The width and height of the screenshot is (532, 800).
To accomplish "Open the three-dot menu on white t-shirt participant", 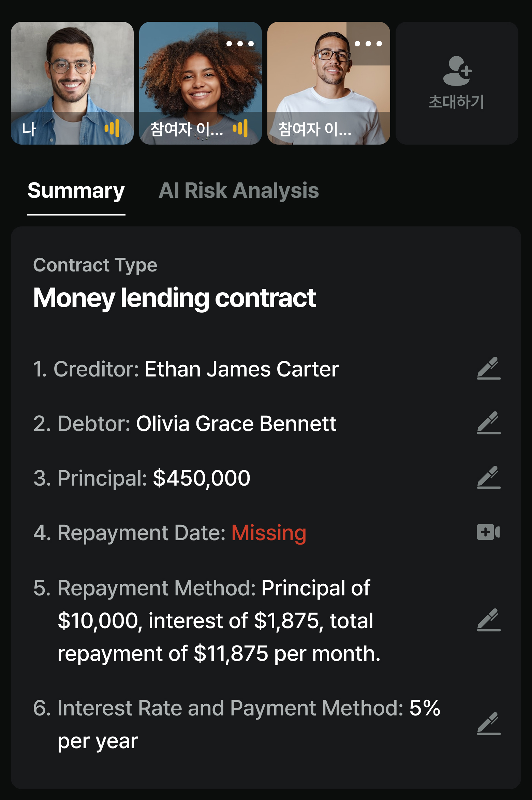I will coord(368,44).
